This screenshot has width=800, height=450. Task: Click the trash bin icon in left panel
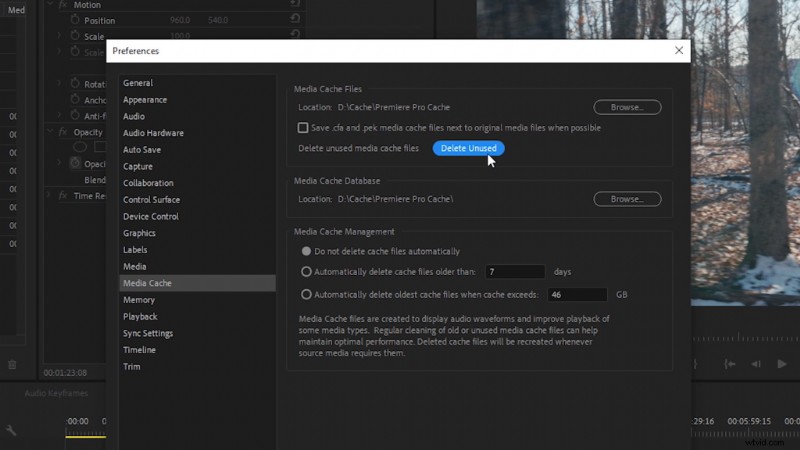pyautogui.click(x=12, y=364)
